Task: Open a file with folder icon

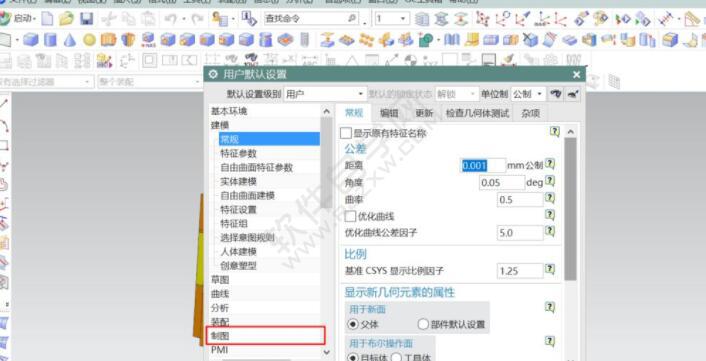Action: click(x=66, y=18)
